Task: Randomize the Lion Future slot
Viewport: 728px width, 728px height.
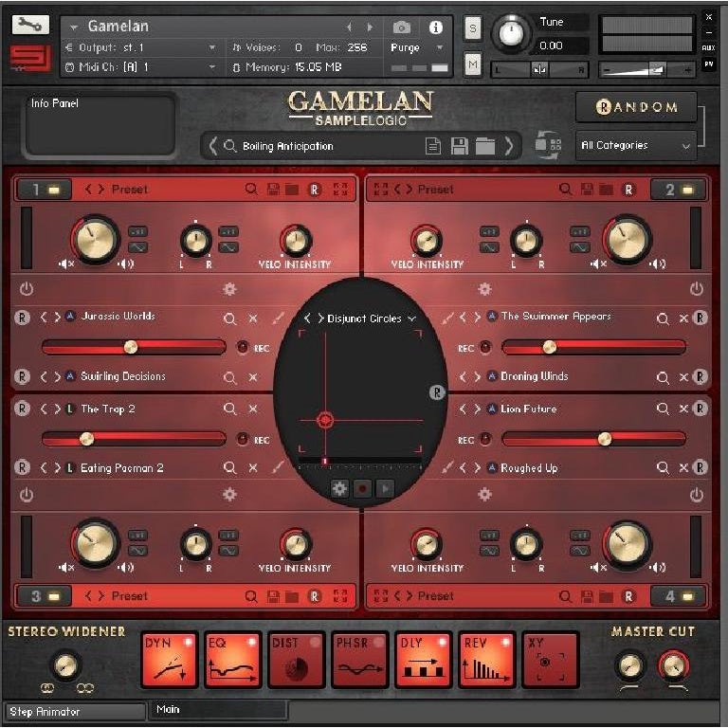Action: 701,409
